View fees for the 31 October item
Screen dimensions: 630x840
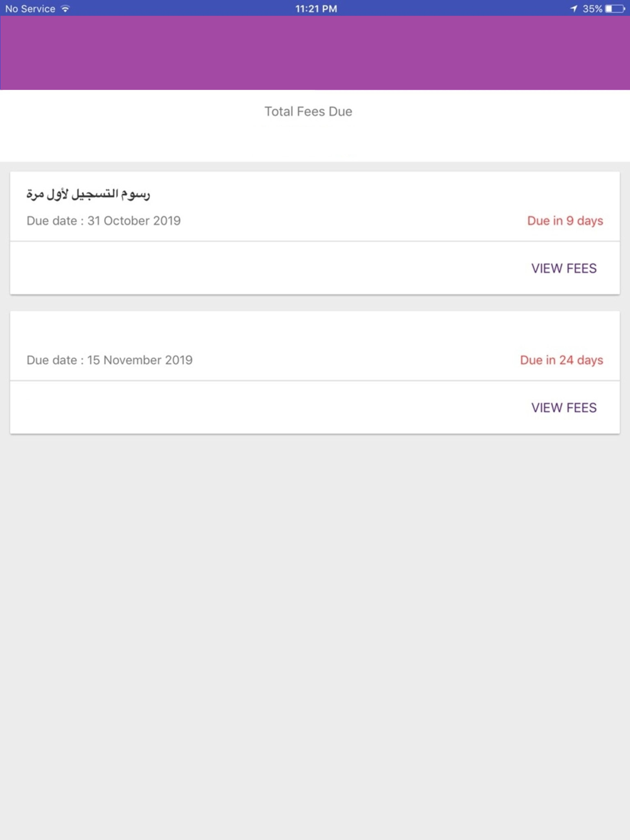564,268
